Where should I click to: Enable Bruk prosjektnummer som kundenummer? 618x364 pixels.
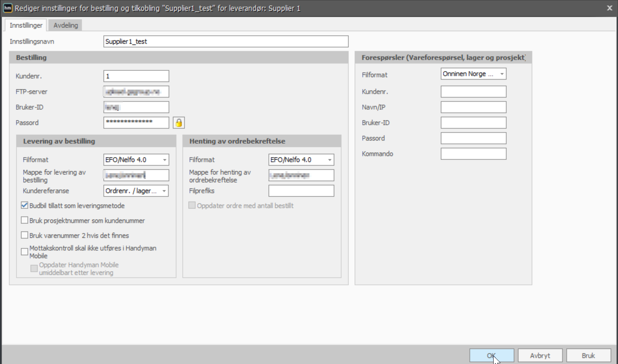pyautogui.click(x=24, y=220)
